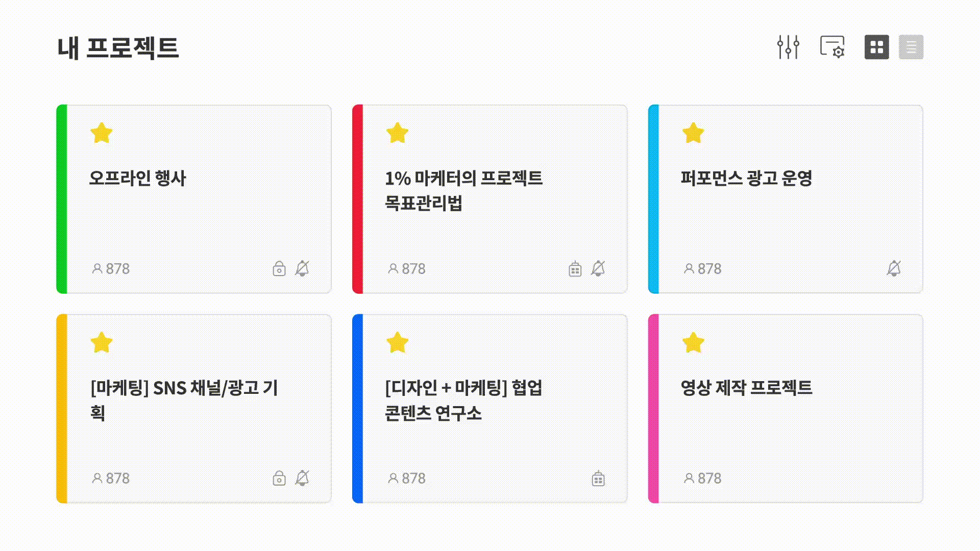This screenshot has width=980, height=551.
Task: Open the filter sliders icon
Action: (788, 47)
